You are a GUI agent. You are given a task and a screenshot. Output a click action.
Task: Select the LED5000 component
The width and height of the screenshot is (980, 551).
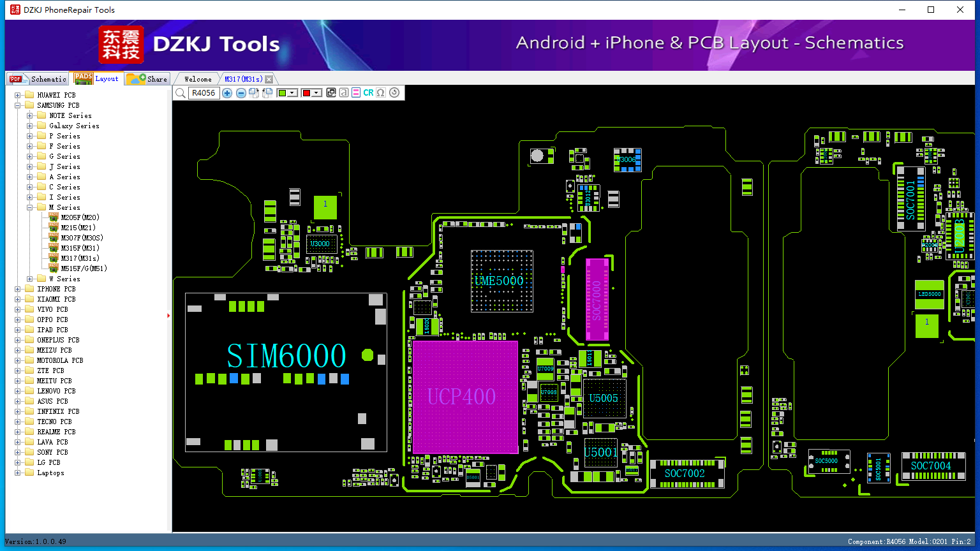[929, 295]
